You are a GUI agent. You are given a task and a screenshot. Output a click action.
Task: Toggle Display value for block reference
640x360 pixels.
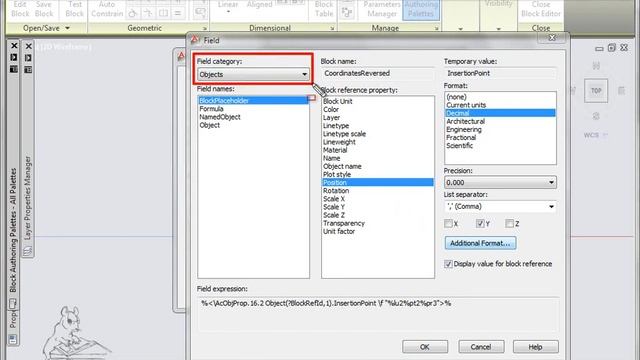point(448,264)
